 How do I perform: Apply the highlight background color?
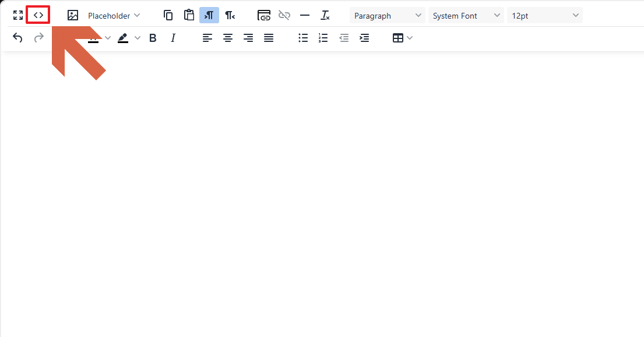(x=123, y=38)
